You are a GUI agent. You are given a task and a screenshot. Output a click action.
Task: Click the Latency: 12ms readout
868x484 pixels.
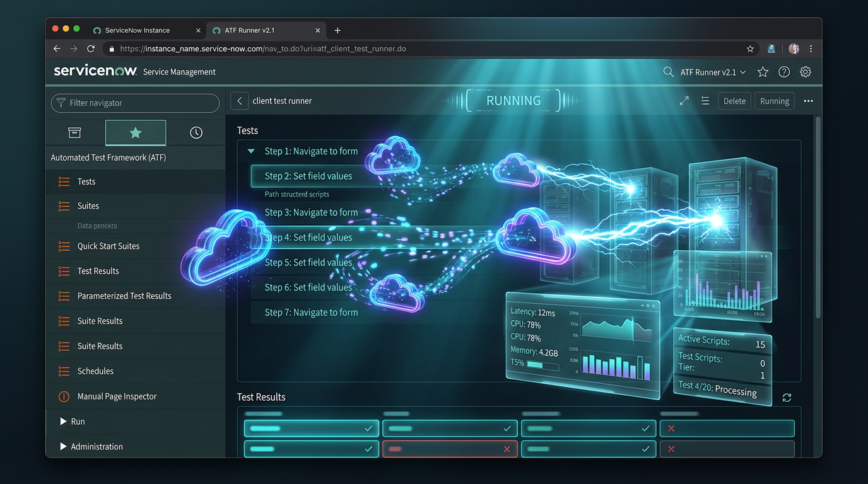pyautogui.click(x=533, y=312)
